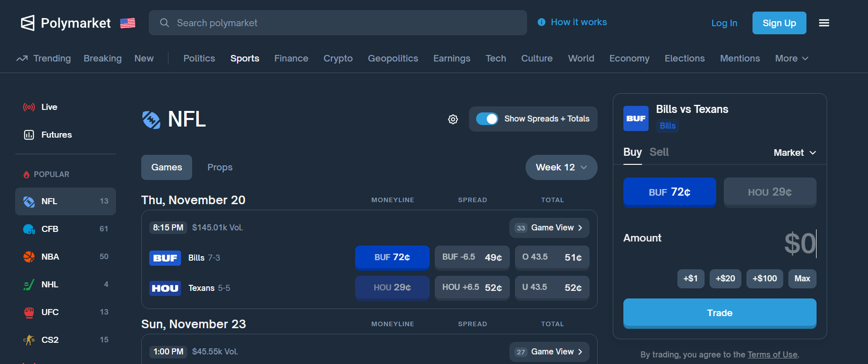Viewport: 868px width, 364px height.
Task: Click the Live broadcast icon
Action: tap(29, 107)
